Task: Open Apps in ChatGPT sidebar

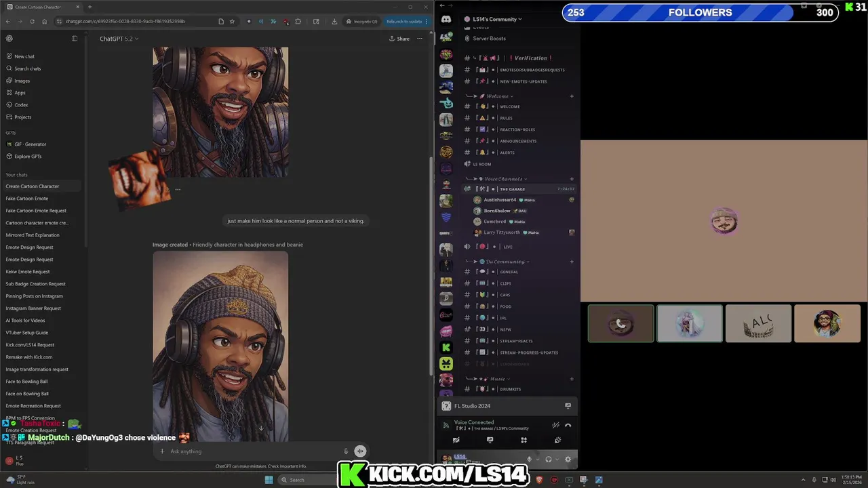Action: (x=42, y=93)
